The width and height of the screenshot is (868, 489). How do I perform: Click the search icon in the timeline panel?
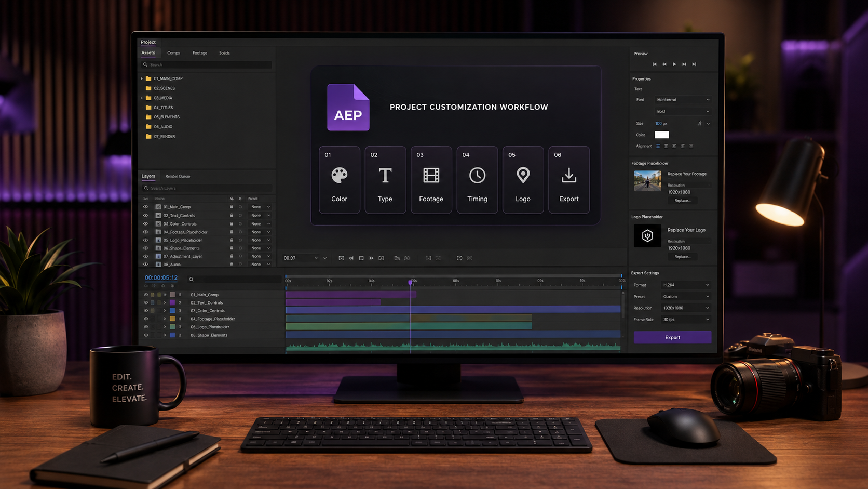(x=191, y=280)
